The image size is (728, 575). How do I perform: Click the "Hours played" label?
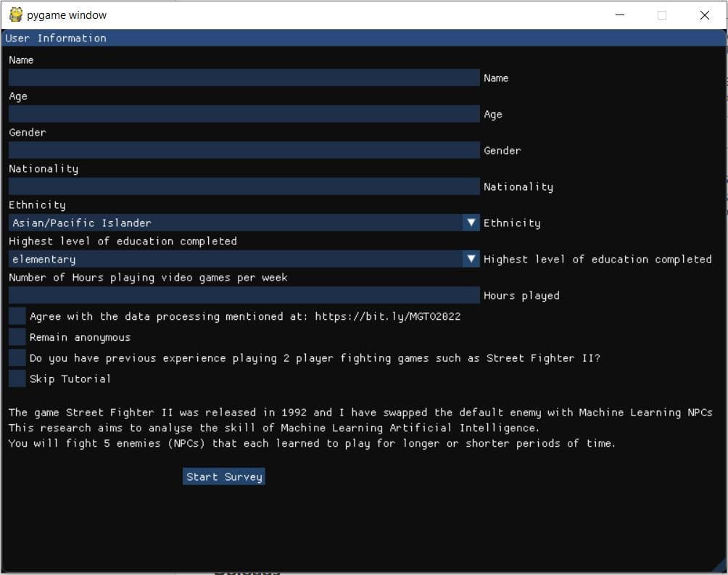(x=521, y=295)
